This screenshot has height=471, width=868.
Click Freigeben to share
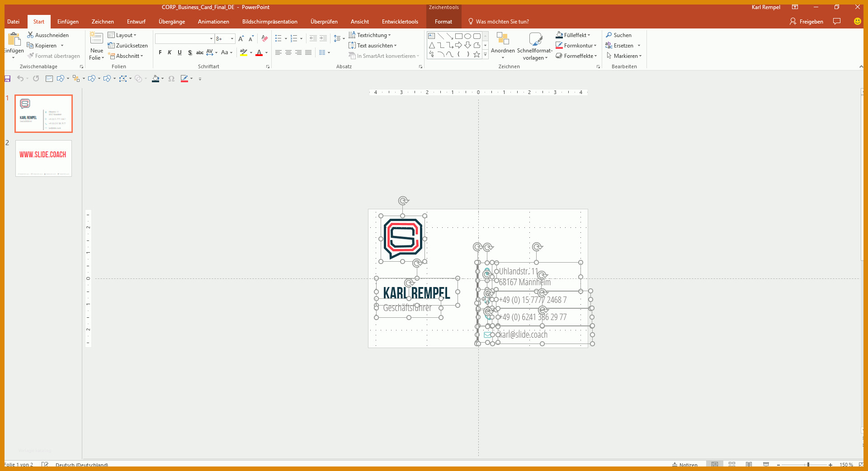coord(807,22)
